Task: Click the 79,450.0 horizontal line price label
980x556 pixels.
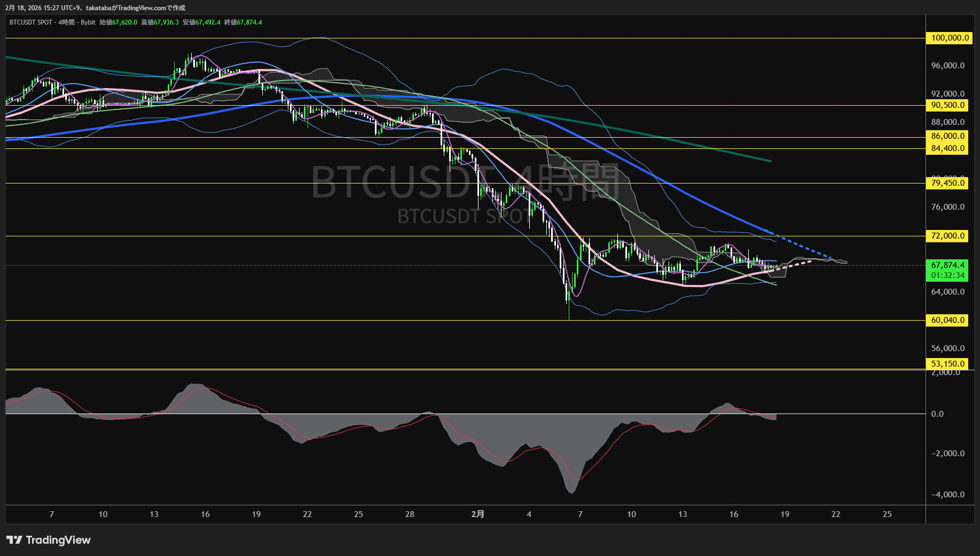Action: point(947,183)
